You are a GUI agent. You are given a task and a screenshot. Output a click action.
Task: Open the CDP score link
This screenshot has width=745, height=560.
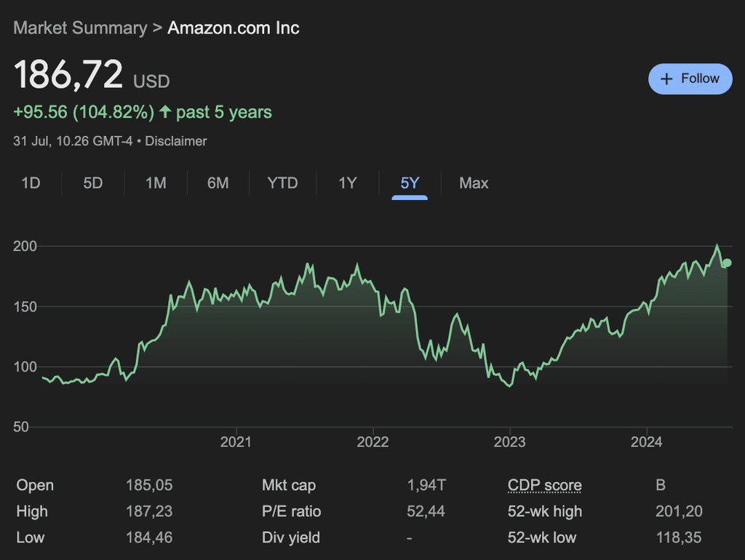(544, 485)
